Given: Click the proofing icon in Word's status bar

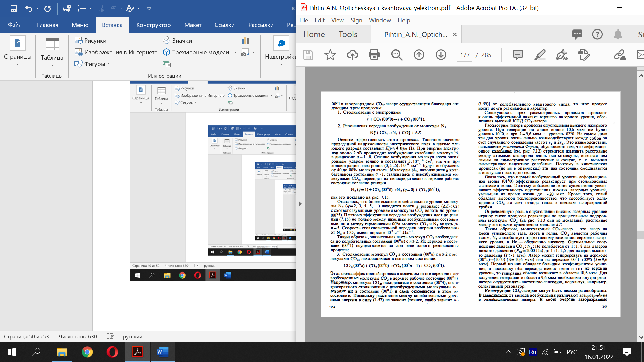Looking at the screenshot, I should point(110,336).
